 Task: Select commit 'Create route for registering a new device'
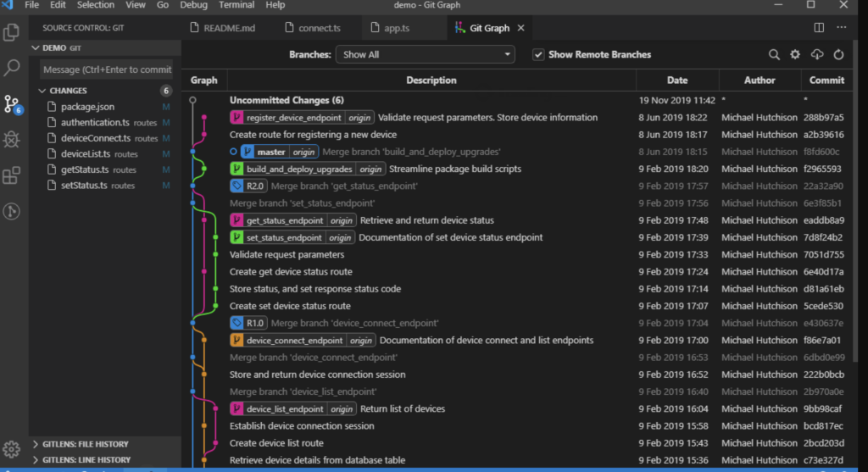pyautogui.click(x=518, y=135)
